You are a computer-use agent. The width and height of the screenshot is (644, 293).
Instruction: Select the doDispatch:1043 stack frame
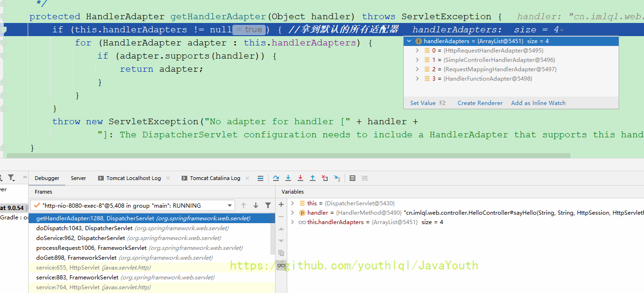[x=84, y=228]
